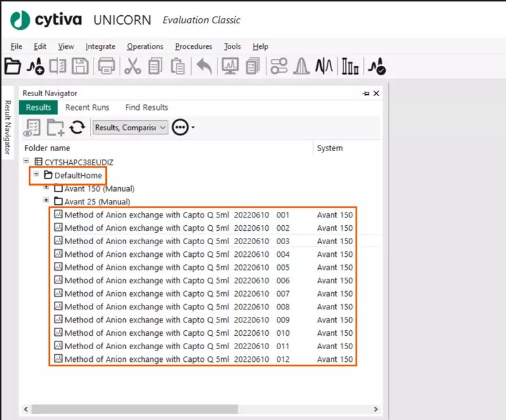506x420 pixels.
Task: Expand the Avant 25 (Manual) folder
Action: (46, 201)
